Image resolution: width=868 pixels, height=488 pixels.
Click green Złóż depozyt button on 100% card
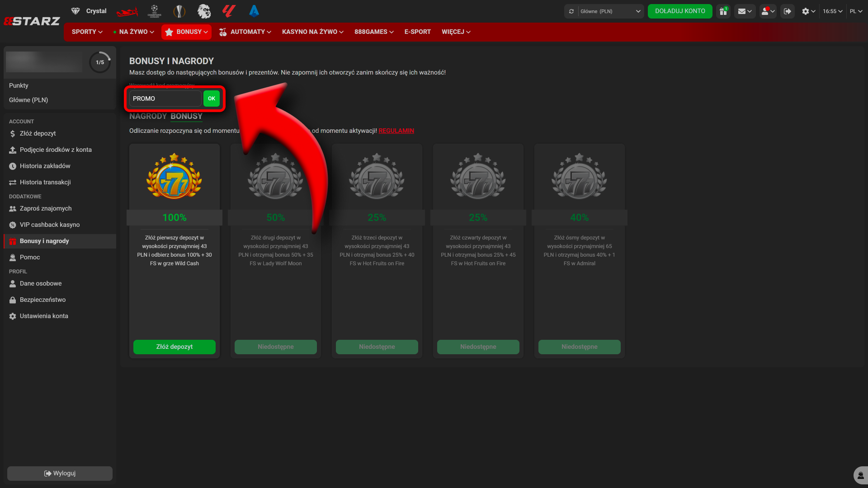click(175, 347)
